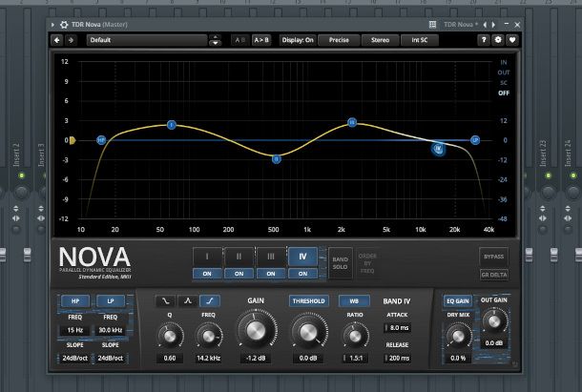The image size is (582, 392).
Task: Toggle the LP filter button
Action: pos(111,301)
